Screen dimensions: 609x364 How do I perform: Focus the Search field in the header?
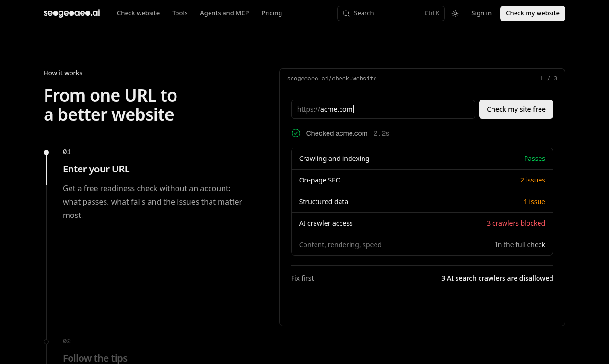coord(391,13)
